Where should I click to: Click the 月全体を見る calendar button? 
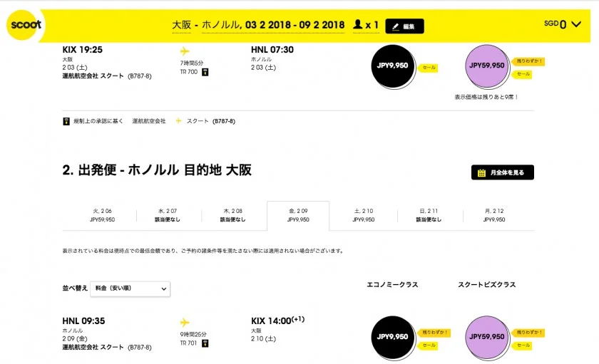click(502, 172)
